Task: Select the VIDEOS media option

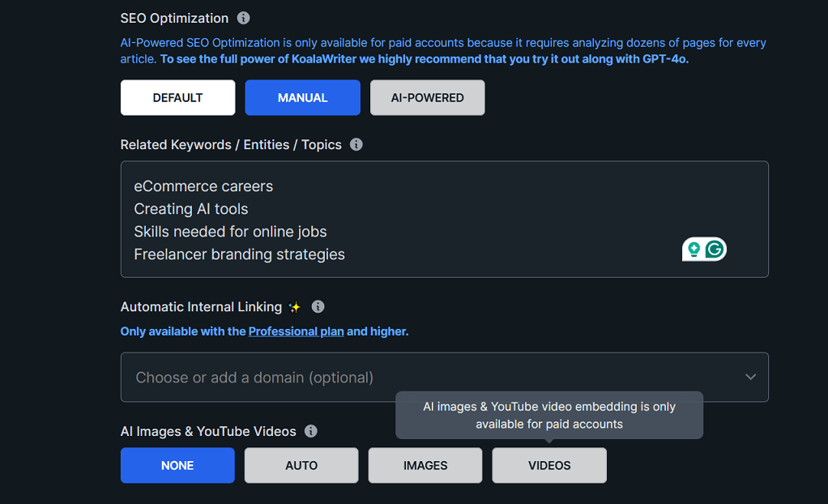Action: 549,465
